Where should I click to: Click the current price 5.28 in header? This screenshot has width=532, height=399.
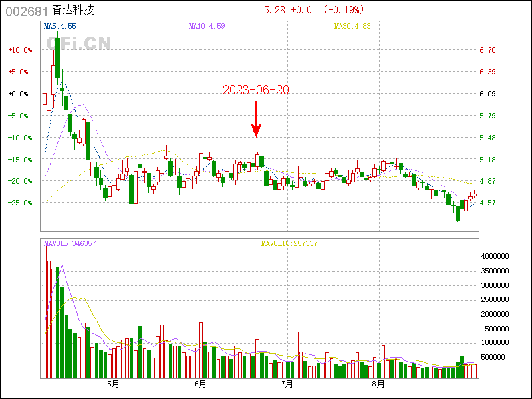275,10
